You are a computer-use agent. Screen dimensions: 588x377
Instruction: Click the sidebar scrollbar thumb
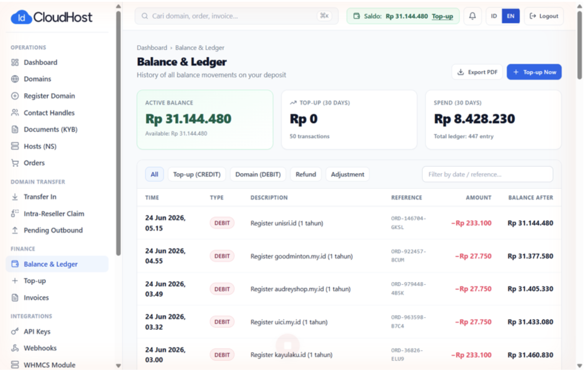tap(118, 133)
